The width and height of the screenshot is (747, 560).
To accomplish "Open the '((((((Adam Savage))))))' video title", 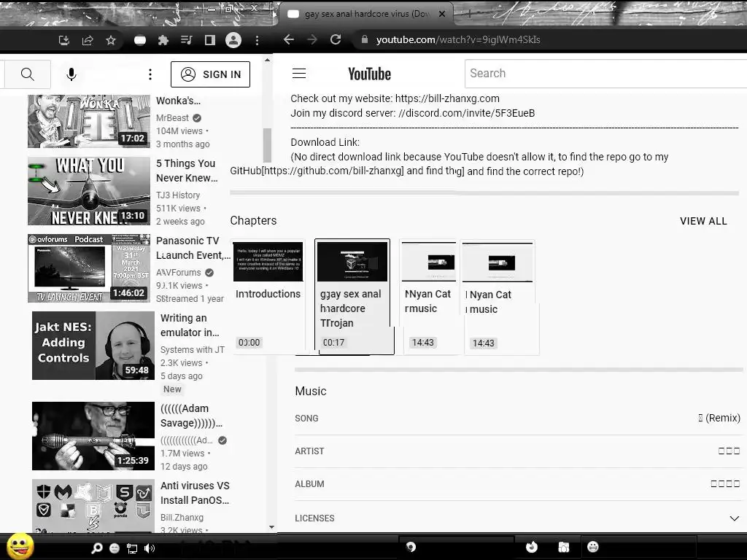I will [x=191, y=416].
